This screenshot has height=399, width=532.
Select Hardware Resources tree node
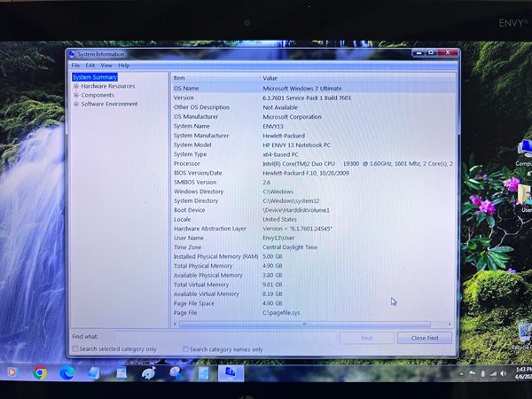pyautogui.click(x=108, y=86)
